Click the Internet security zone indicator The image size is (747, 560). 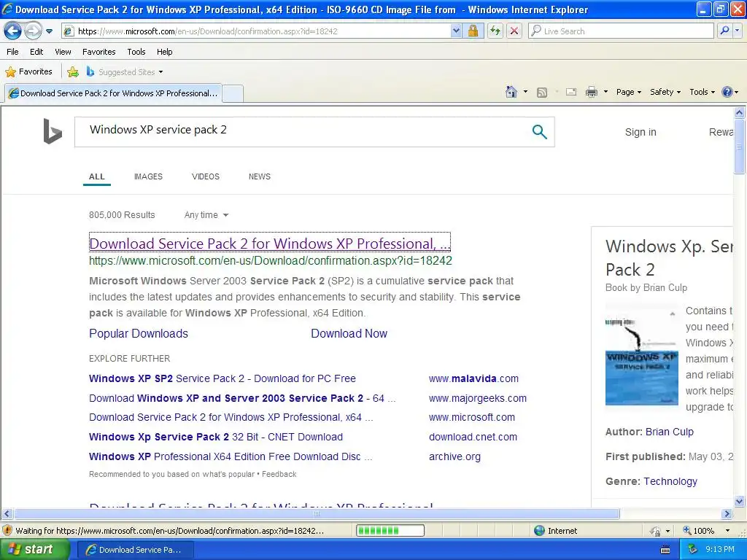point(555,531)
